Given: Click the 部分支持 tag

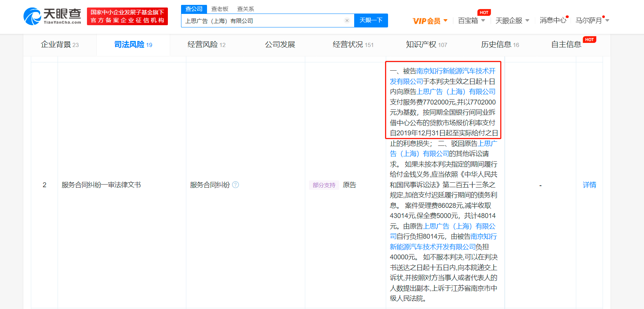Looking at the screenshot, I should point(324,185).
